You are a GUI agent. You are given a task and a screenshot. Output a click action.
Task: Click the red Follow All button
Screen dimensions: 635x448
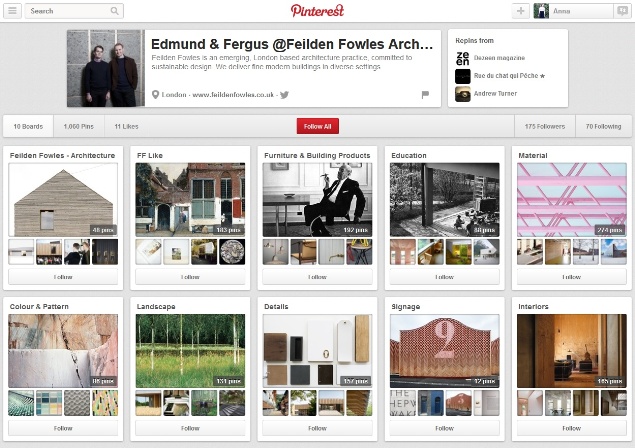pyautogui.click(x=318, y=126)
